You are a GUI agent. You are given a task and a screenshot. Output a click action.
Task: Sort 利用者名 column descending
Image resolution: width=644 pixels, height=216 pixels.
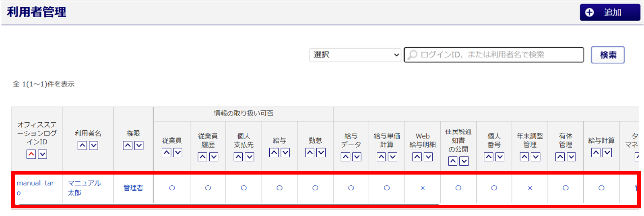pyautogui.click(x=93, y=145)
